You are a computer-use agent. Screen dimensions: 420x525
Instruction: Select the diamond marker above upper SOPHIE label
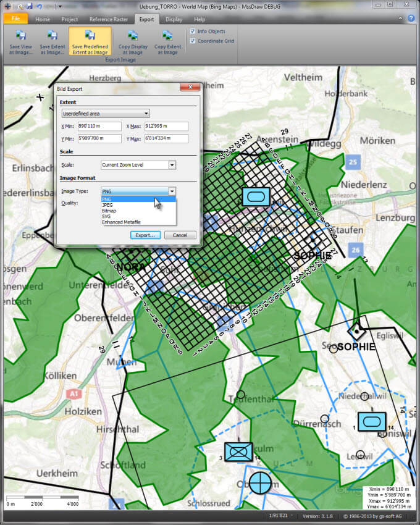[313, 240]
